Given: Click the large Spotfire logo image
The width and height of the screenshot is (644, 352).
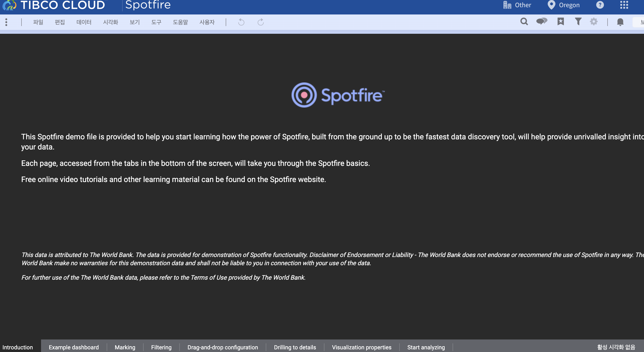Looking at the screenshot, I should (338, 95).
